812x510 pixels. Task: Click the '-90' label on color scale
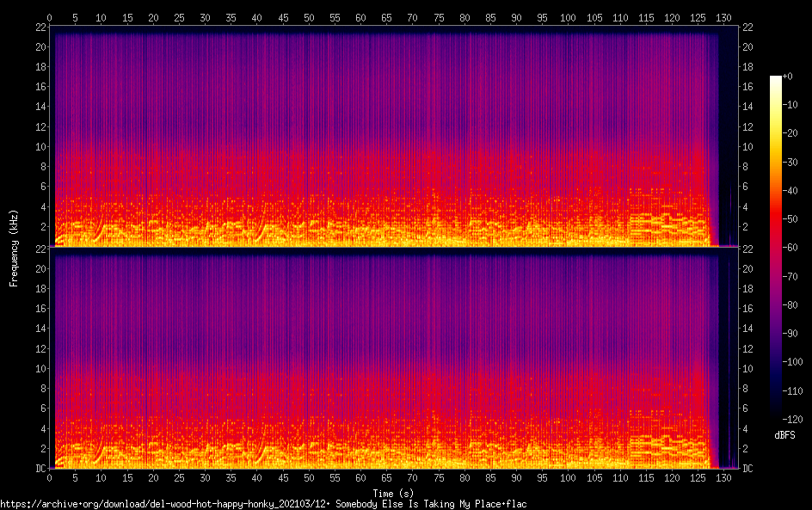coord(790,334)
